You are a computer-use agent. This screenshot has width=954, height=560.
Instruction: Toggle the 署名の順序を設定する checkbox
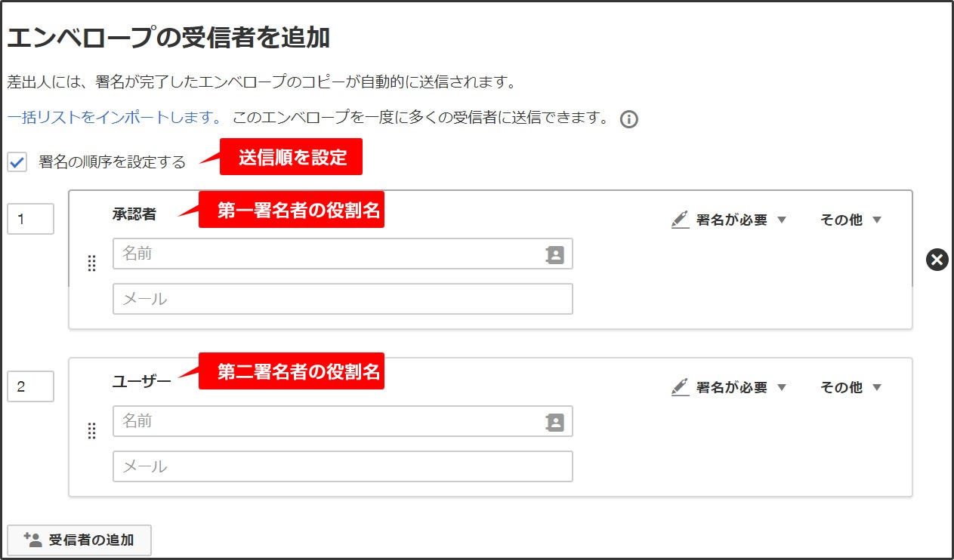coord(17,159)
